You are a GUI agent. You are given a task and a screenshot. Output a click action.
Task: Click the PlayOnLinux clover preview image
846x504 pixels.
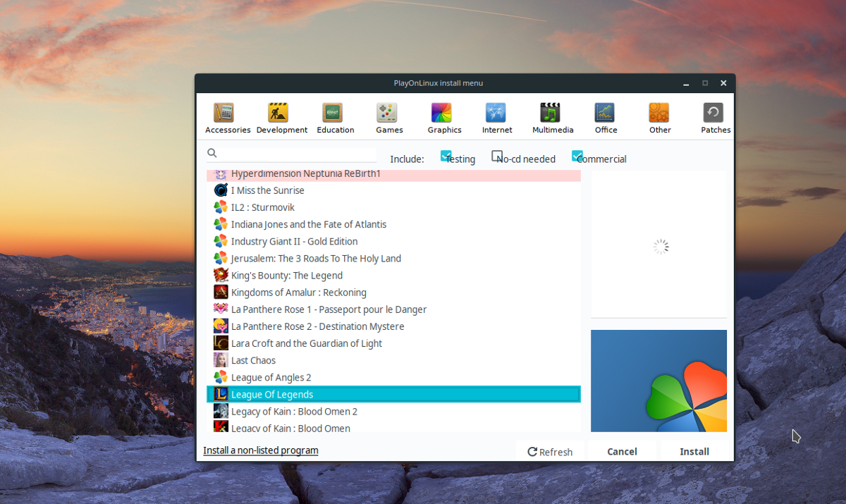(658, 381)
